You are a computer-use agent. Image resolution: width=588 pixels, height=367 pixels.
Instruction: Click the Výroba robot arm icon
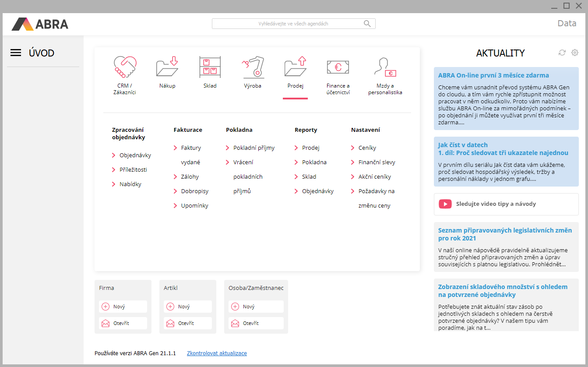(x=253, y=67)
